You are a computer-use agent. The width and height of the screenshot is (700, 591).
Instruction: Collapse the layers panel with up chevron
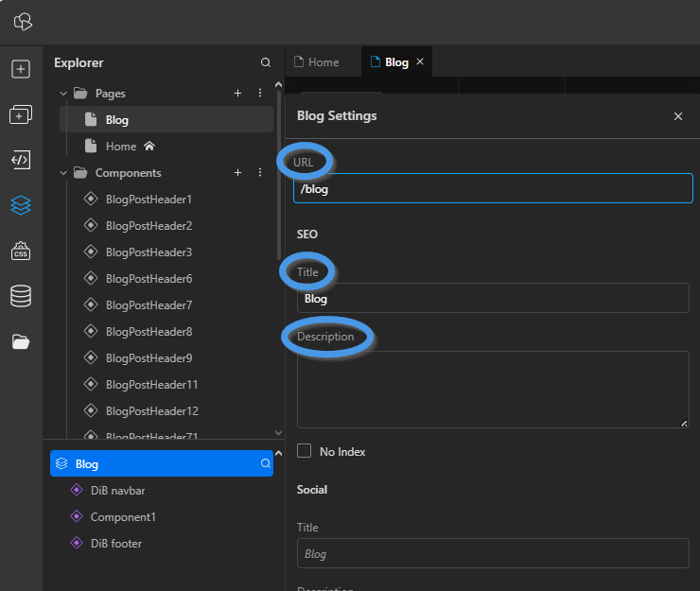pos(278,453)
